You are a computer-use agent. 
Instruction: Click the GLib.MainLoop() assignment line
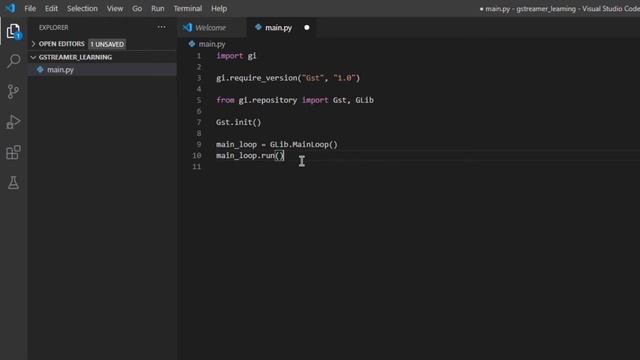coord(277,144)
